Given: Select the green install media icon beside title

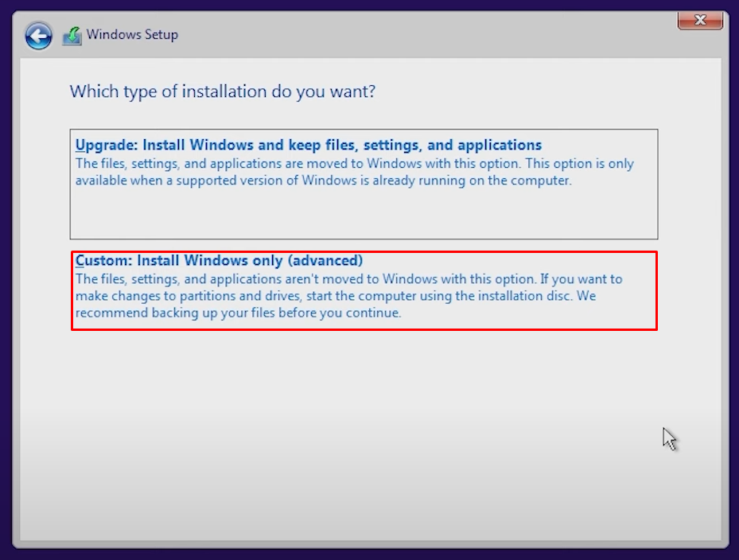Looking at the screenshot, I should click(x=71, y=34).
